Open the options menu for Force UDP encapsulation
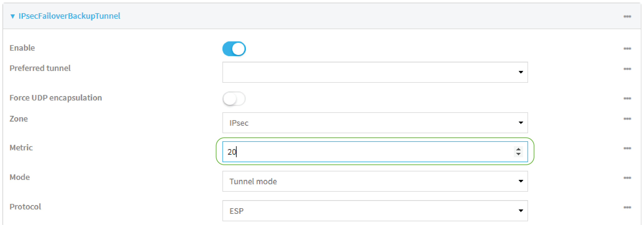The image size is (644, 225). [627, 98]
